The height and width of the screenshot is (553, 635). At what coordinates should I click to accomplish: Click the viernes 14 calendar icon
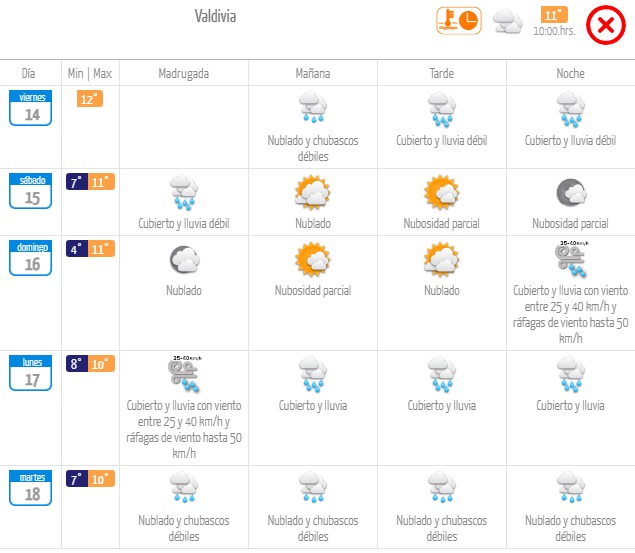30,108
